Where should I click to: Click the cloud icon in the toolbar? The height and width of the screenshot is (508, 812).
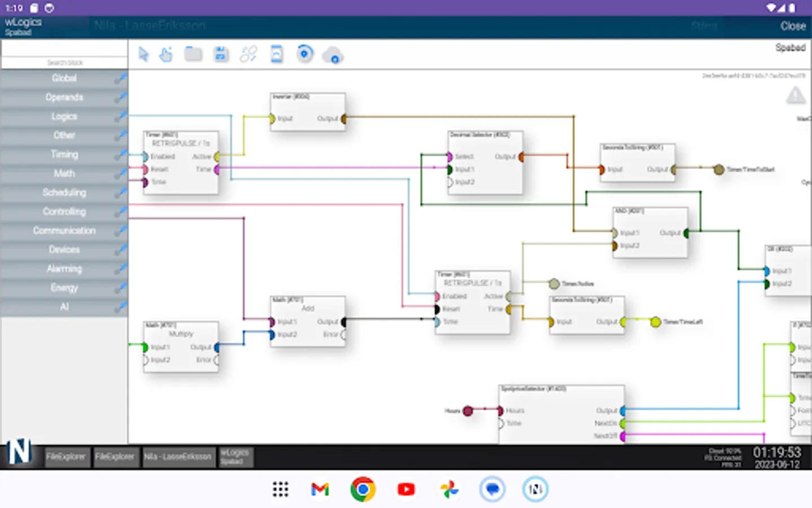(333, 55)
